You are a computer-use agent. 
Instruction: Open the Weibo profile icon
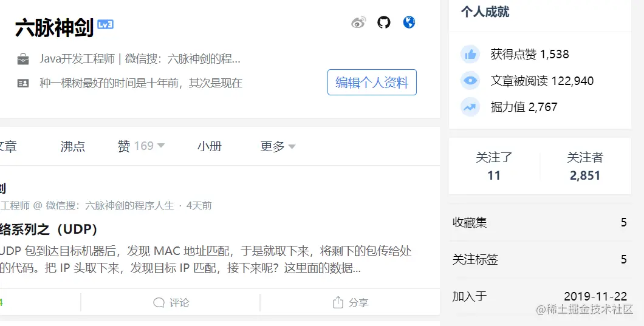(358, 22)
